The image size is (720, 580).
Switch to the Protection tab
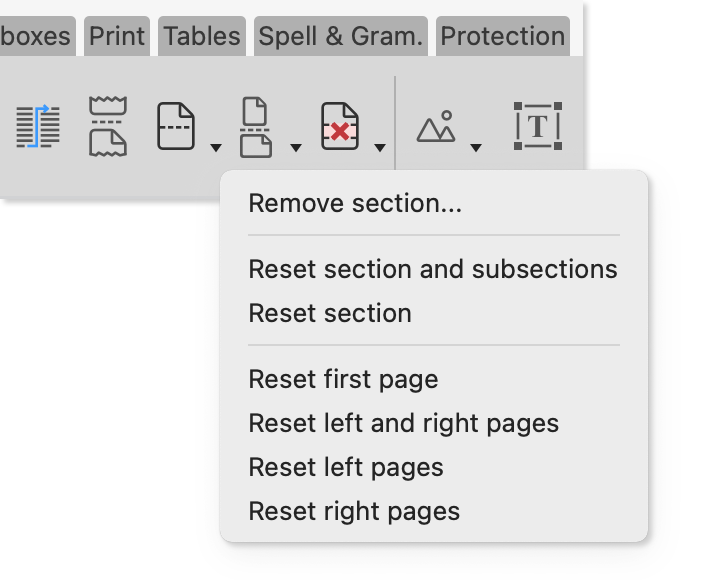(502, 37)
